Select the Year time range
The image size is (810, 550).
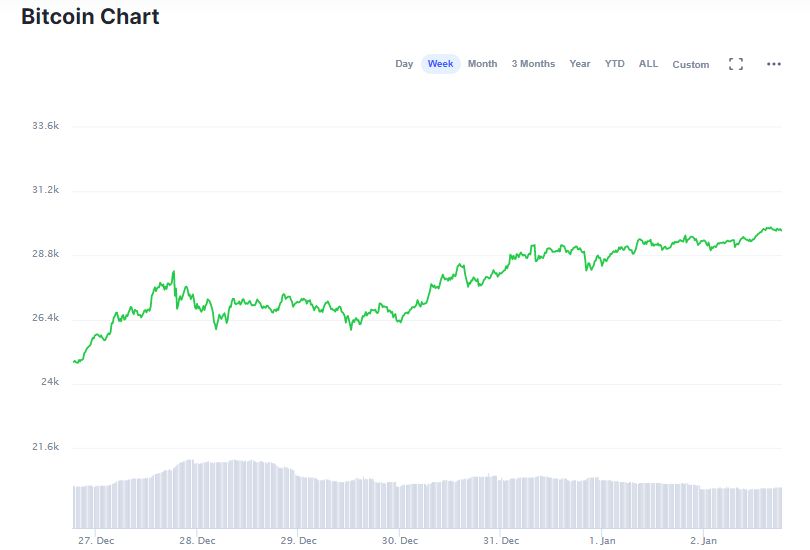point(580,64)
